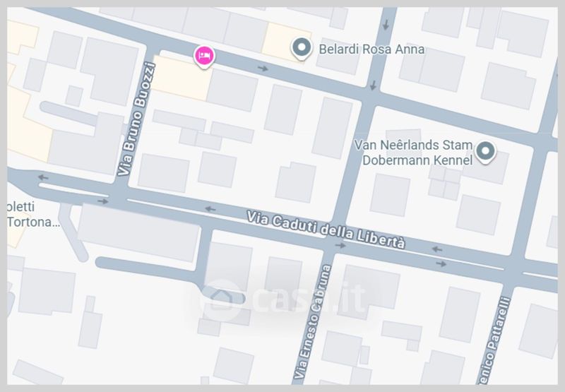Click the yellow building left of Belardi pin
This screenshot has width=565, height=392.
coord(282,42)
